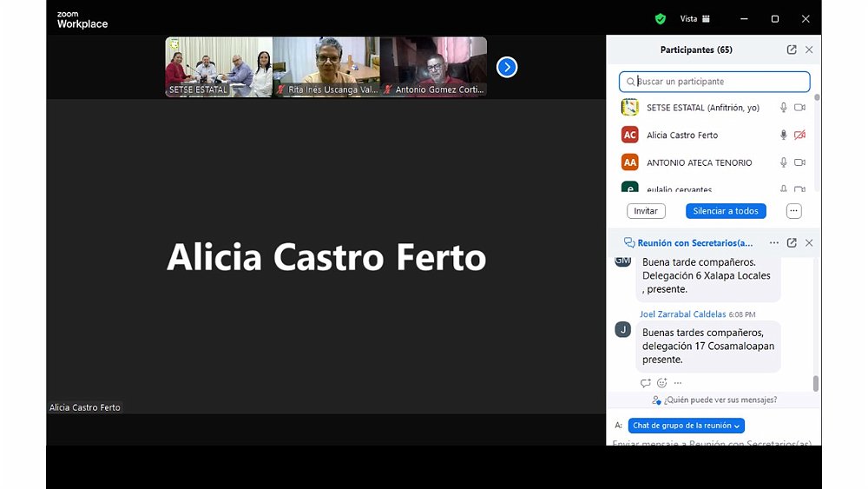The image size is (868, 489).
Task: Toggle ANTONIO ATECA TENORIO's microphone
Action: [783, 162]
